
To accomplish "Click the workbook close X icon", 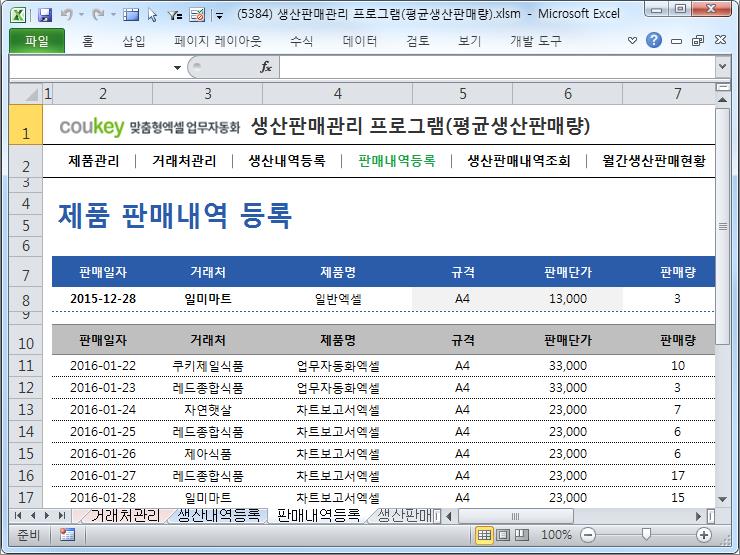I will click(720, 40).
